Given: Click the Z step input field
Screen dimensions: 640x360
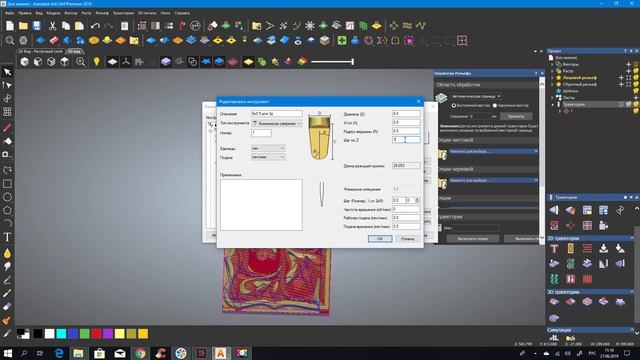Looking at the screenshot, I should [x=406, y=140].
